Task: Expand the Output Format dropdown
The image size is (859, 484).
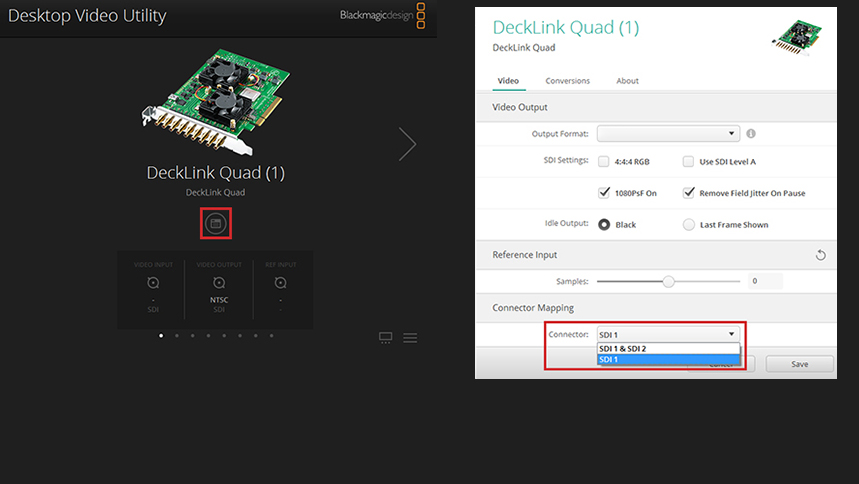Action: tap(668, 134)
